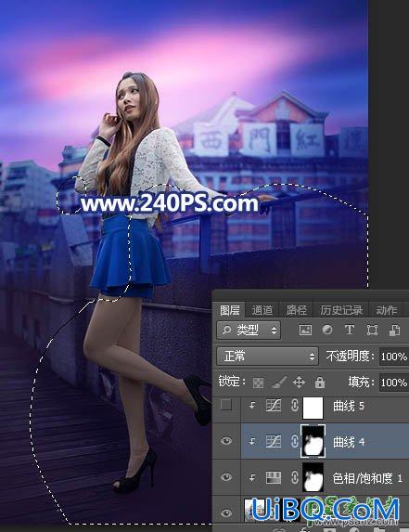This screenshot has height=532, width=409.
Task: Filter layers by smart object icon
Action: pyautogui.click(x=394, y=330)
